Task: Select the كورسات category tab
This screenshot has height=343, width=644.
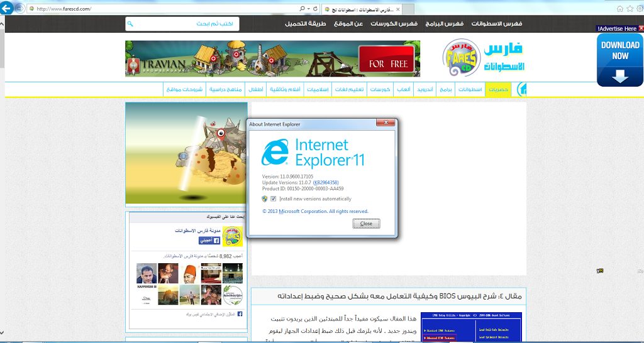Action: pyautogui.click(x=380, y=89)
